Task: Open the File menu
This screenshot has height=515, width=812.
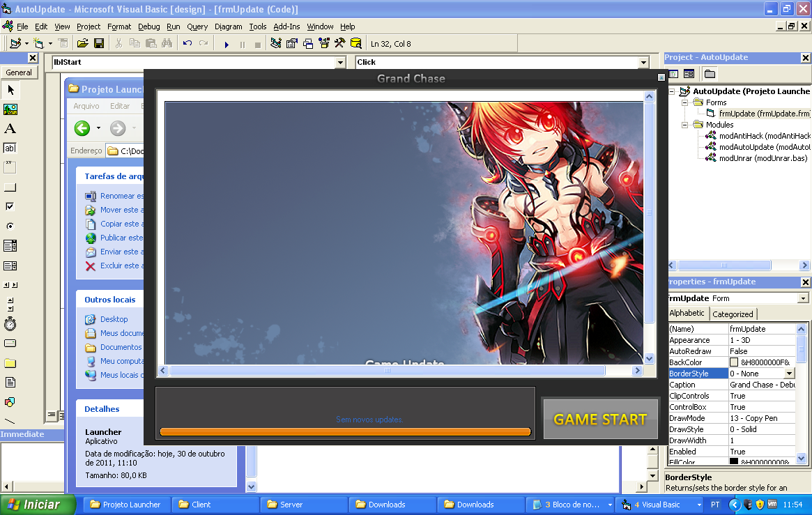Action: point(22,26)
